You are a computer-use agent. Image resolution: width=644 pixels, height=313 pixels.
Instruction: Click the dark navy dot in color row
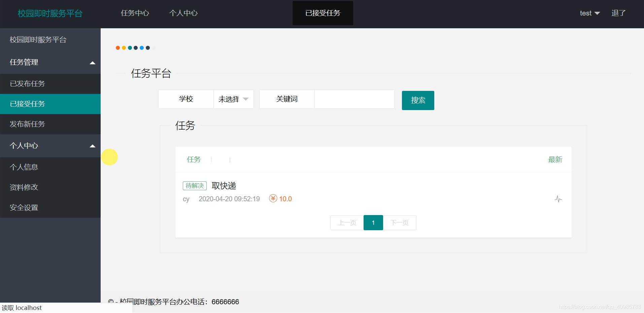click(136, 48)
